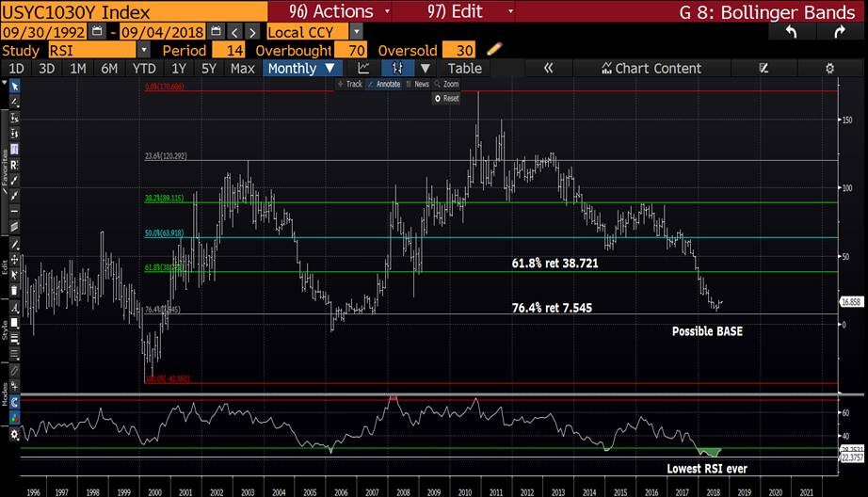Open the annotation settings gear in left toolbar

[x=14, y=435]
